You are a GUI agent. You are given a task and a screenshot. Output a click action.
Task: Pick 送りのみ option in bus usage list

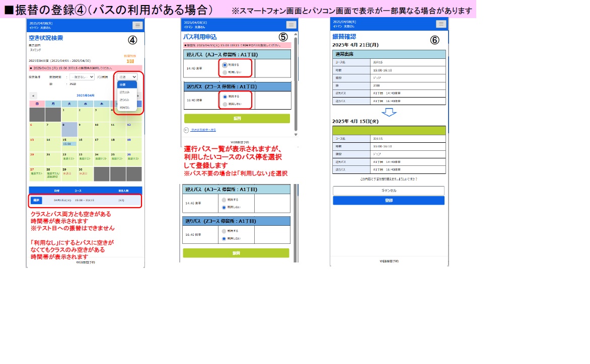click(x=124, y=100)
